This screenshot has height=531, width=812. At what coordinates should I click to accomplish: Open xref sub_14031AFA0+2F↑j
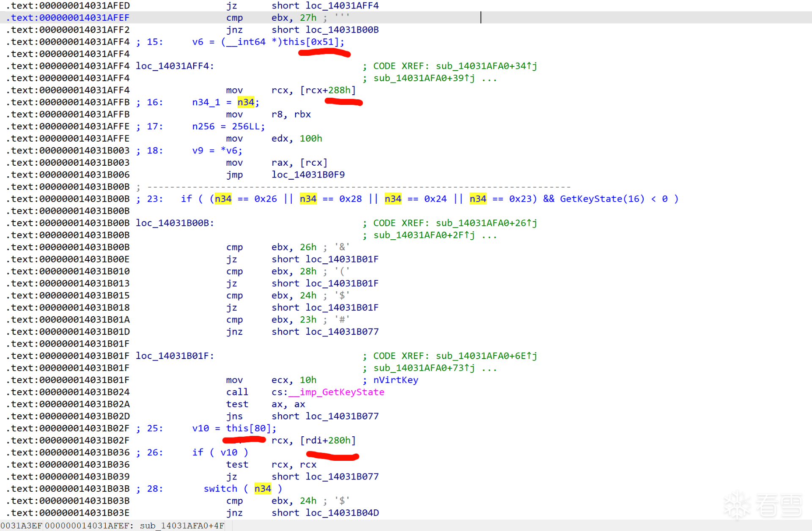click(x=424, y=235)
